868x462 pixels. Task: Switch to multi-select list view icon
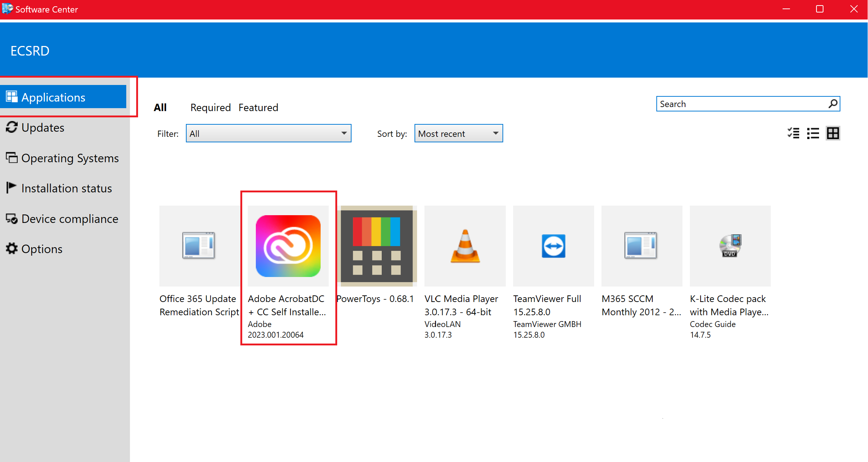(793, 133)
